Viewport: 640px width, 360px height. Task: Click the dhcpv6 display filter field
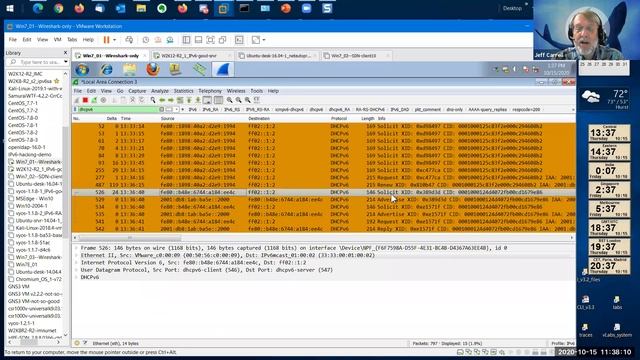[118, 109]
